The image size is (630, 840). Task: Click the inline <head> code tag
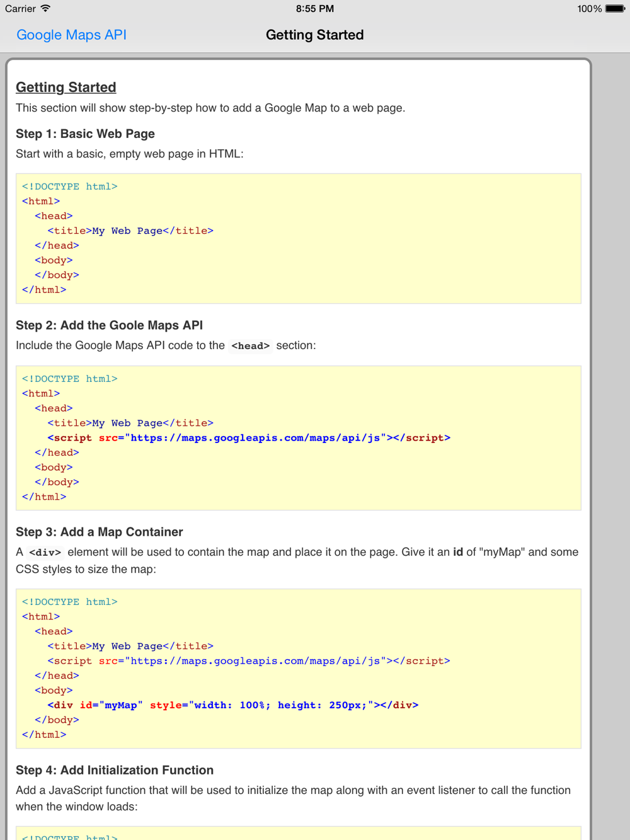coord(250,345)
